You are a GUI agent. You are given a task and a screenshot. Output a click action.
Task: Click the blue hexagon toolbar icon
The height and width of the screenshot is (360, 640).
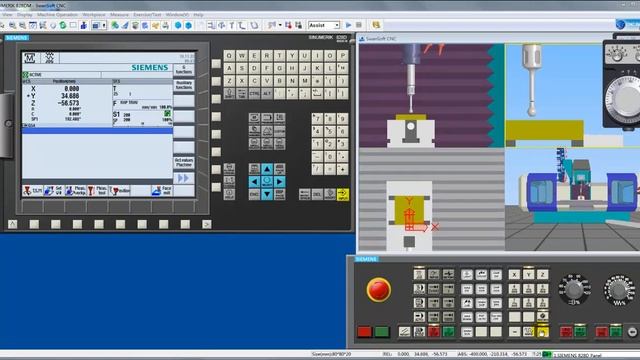188,25
